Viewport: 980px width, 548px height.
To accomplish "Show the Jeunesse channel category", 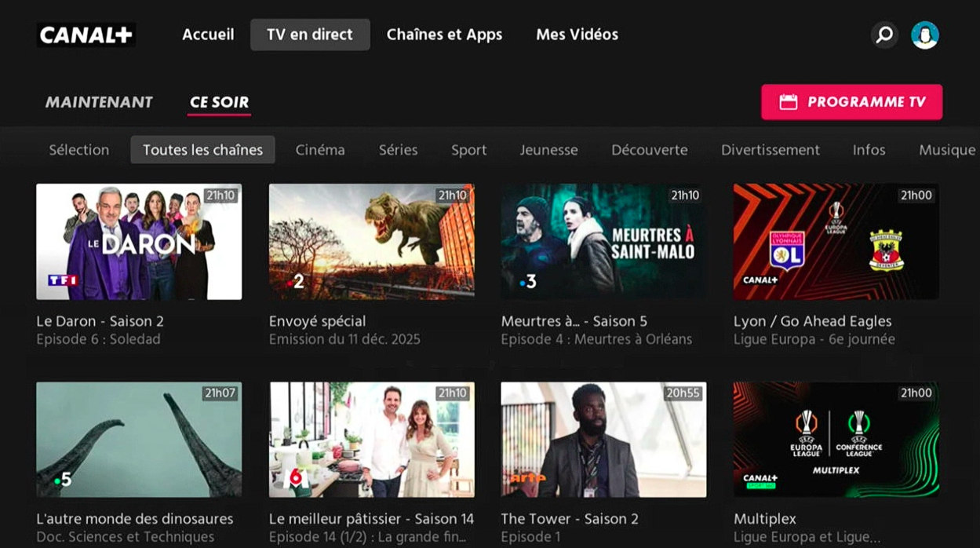I will click(548, 150).
